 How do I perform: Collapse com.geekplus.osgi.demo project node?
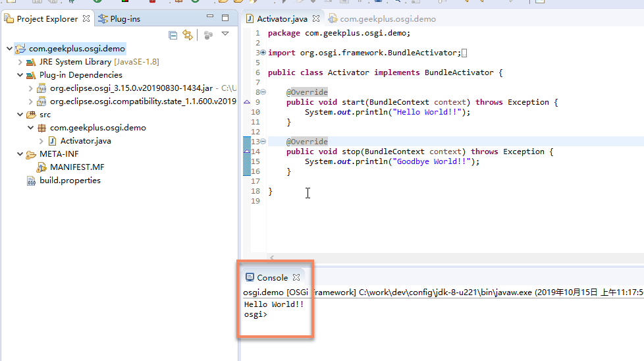coord(9,49)
